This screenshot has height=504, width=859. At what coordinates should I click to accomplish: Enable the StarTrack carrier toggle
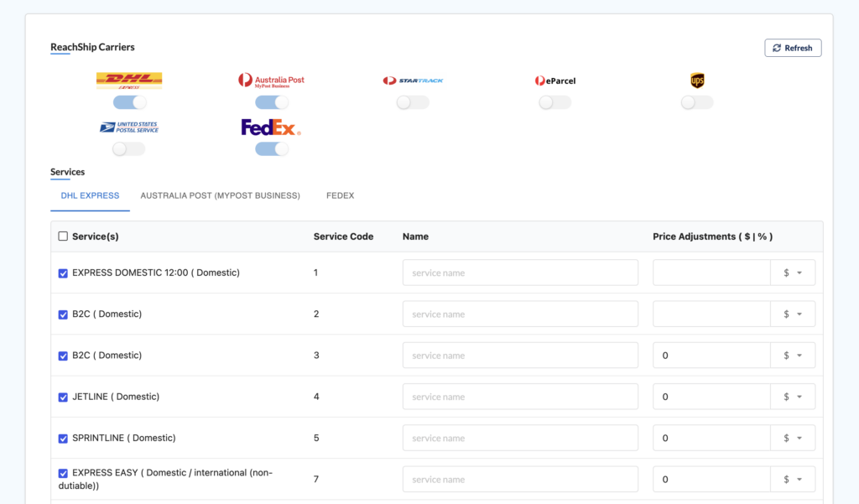pos(413,102)
